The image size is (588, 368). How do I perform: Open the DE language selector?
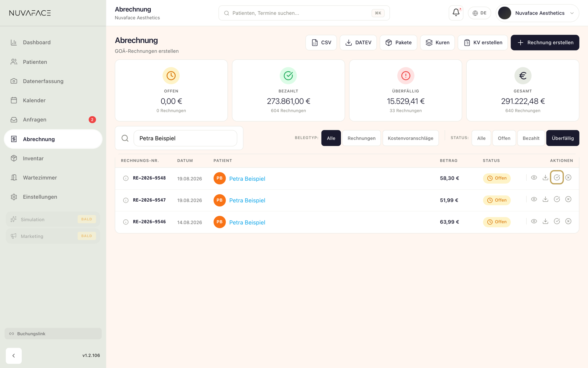(x=480, y=13)
